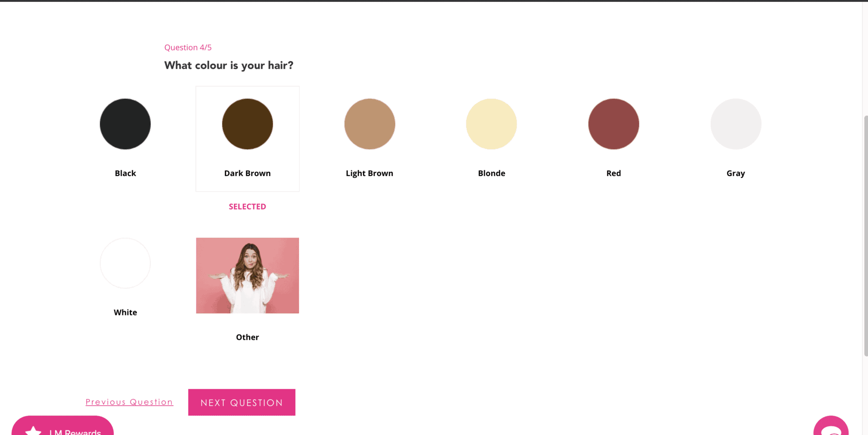This screenshot has height=435, width=868.
Task: Choose the Red hair colour swatch
Action: [x=613, y=124]
